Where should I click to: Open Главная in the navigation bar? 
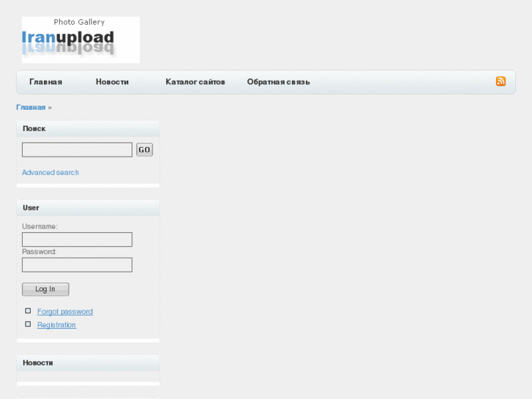pos(46,82)
